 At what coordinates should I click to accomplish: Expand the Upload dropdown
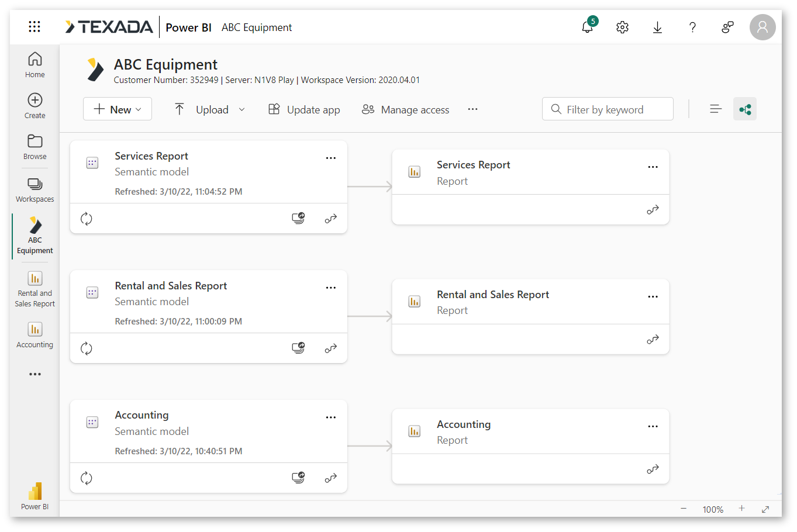(x=242, y=109)
